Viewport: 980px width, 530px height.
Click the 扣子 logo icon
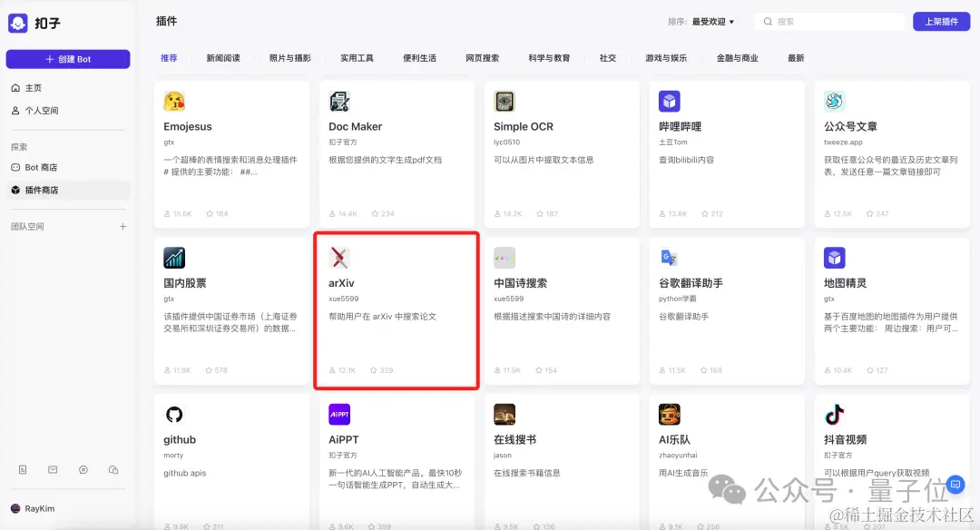click(x=17, y=23)
